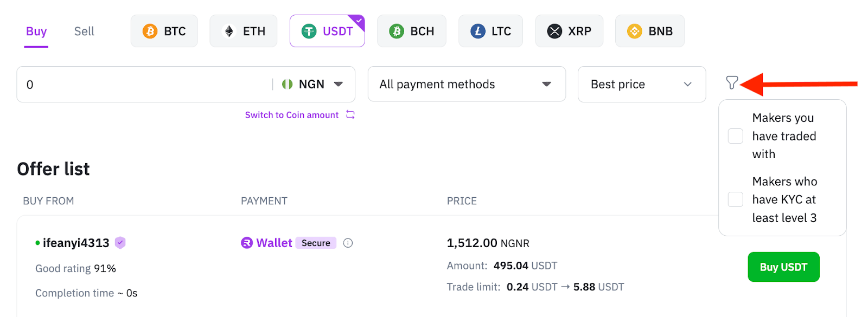Viewport: 868px width, 317px height.
Task: Expand All payment methods dropdown
Action: 467,84
